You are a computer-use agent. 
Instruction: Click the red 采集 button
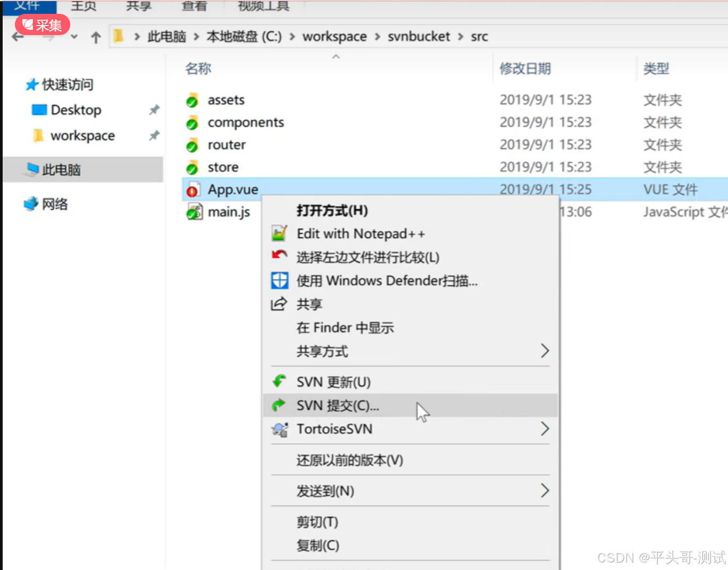point(43,24)
